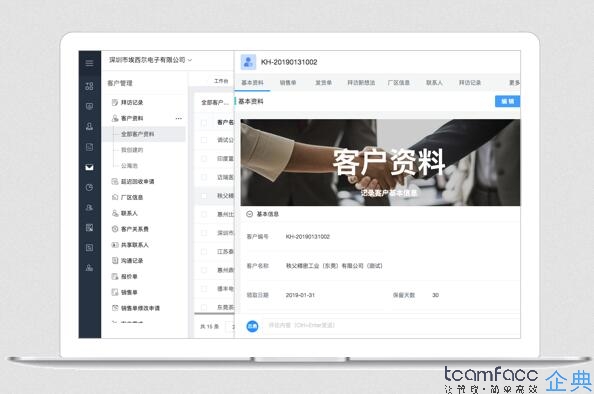The width and height of the screenshot is (594, 394).
Task: Switch to the 发货单 tab
Action: pyautogui.click(x=324, y=83)
